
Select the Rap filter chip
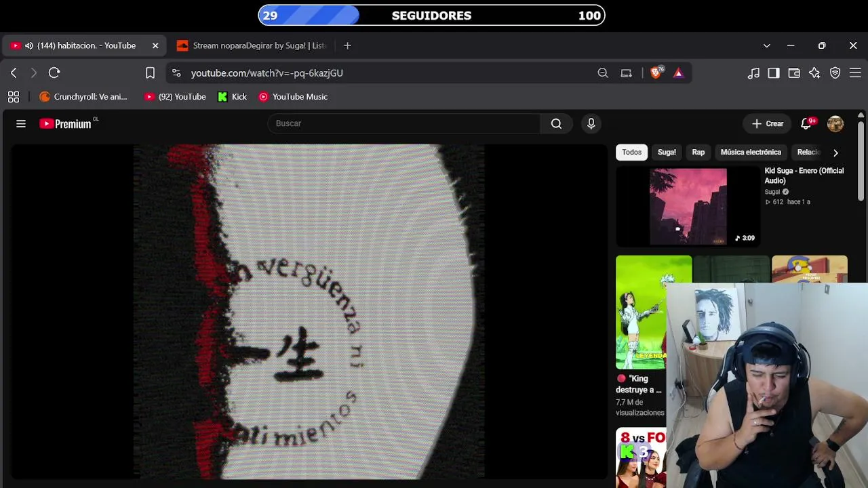pos(698,152)
